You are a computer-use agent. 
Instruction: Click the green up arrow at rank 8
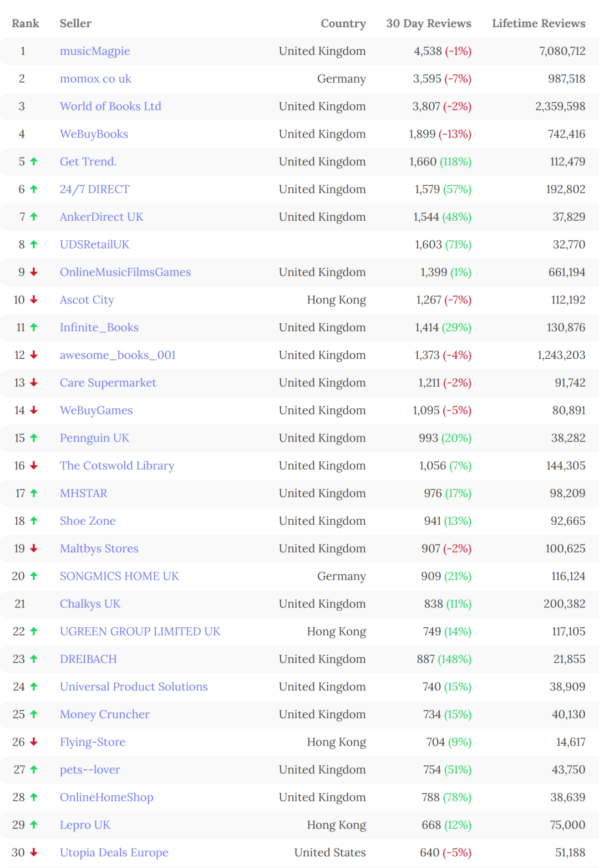click(34, 244)
